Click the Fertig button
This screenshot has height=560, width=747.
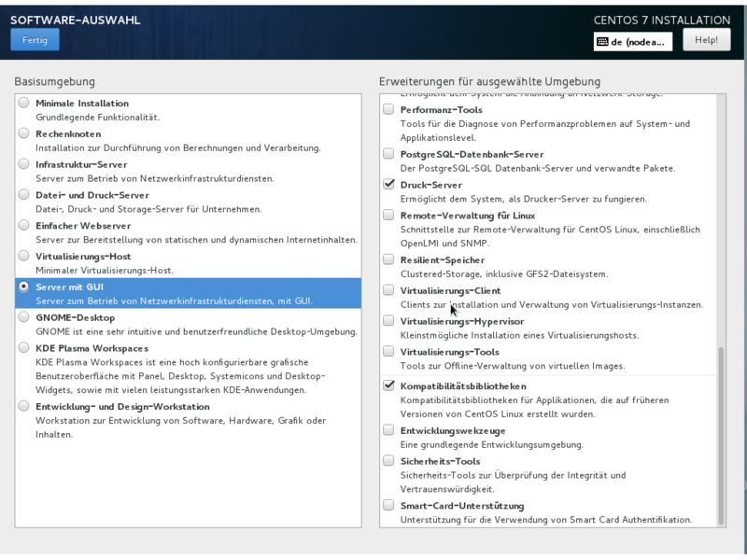click(x=35, y=39)
